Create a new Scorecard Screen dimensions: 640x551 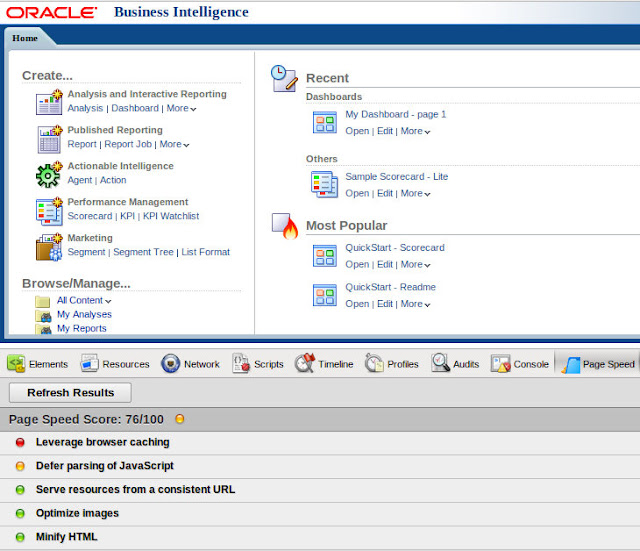point(90,216)
